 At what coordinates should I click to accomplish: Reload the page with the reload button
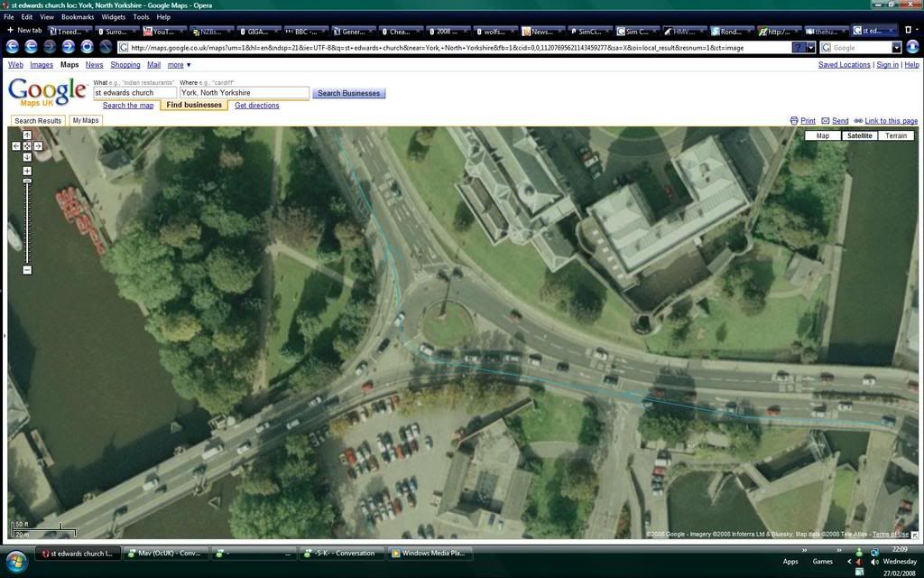(88, 47)
